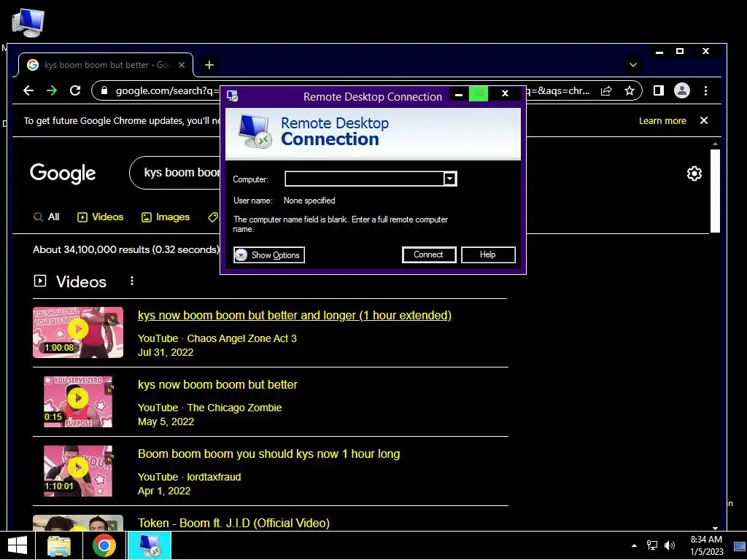The image size is (747, 560).
Task: Click the 'Chaos Angel Zone Act 3' channel text
Action: click(241, 338)
